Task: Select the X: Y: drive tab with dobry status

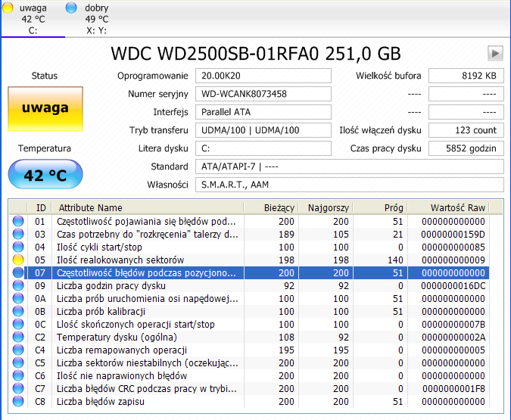Action: pos(96,19)
